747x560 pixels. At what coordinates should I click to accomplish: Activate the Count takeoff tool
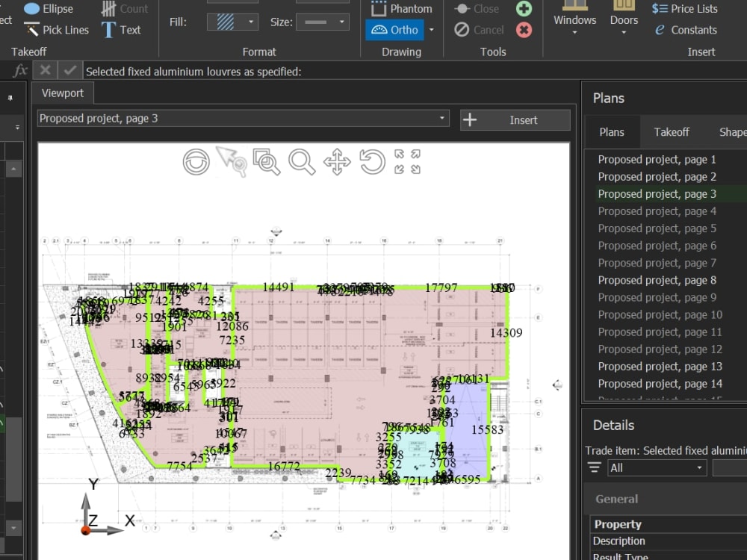point(124,8)
